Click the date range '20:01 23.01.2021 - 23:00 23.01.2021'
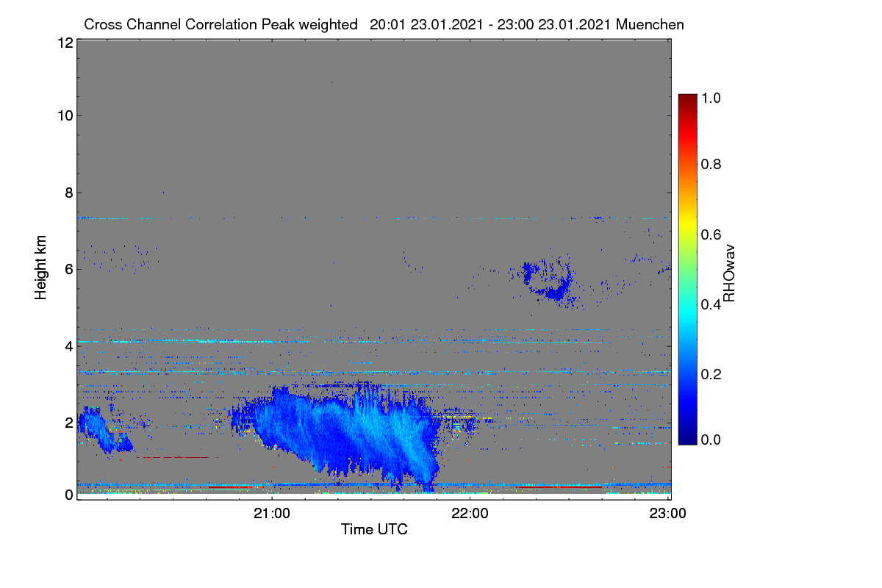The width and height of the screenshot is (882, 588). (491, 24)
